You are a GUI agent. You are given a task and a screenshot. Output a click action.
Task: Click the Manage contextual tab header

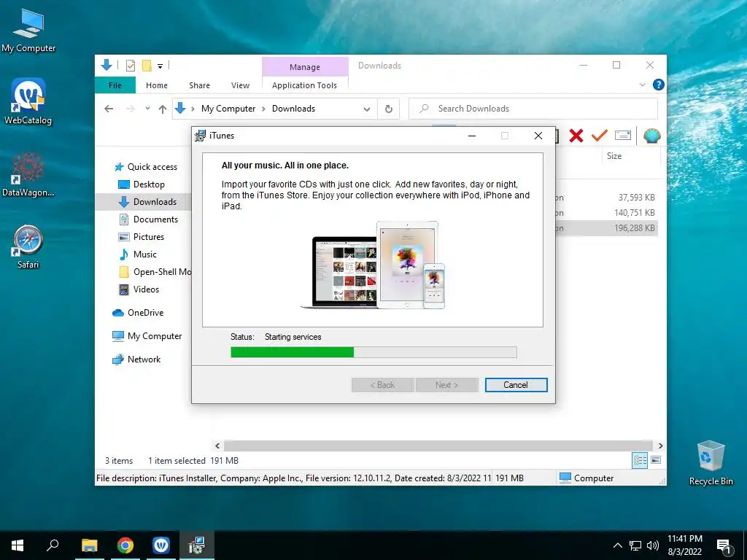(305, 67)
